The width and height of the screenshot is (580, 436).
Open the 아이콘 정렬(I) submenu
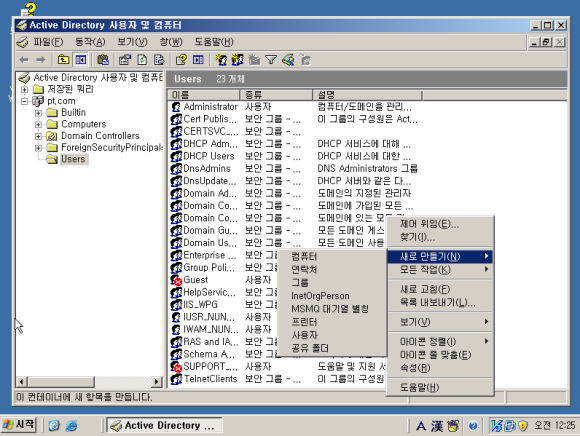[440, 341]
